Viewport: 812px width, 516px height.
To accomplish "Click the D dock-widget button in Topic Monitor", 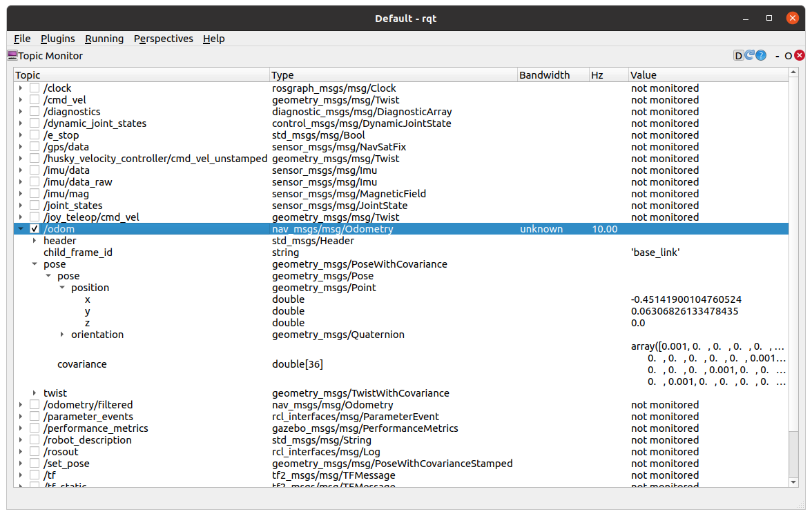I will click(739, 55).
